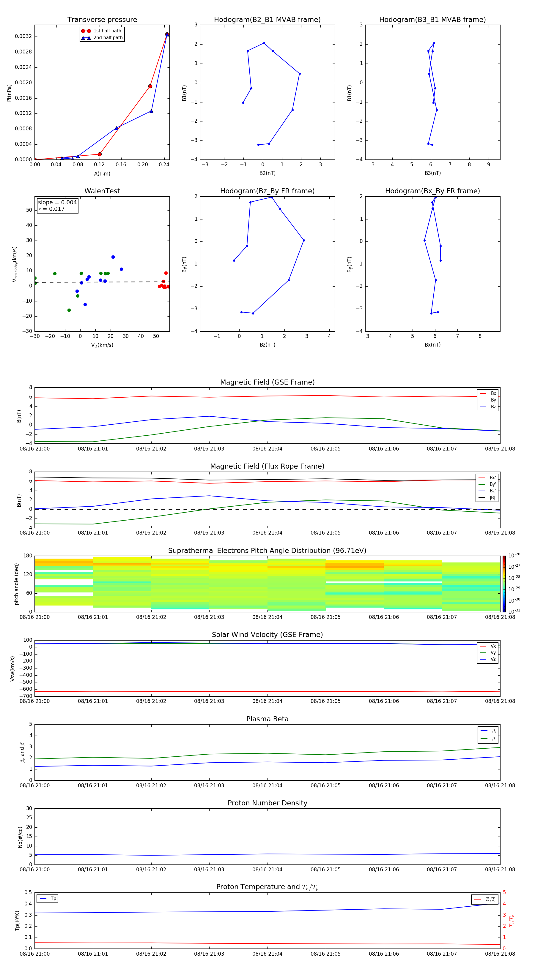Click the "Proton Number Density" title
This screenshot has width=535, height=980.
coord(267,803)
